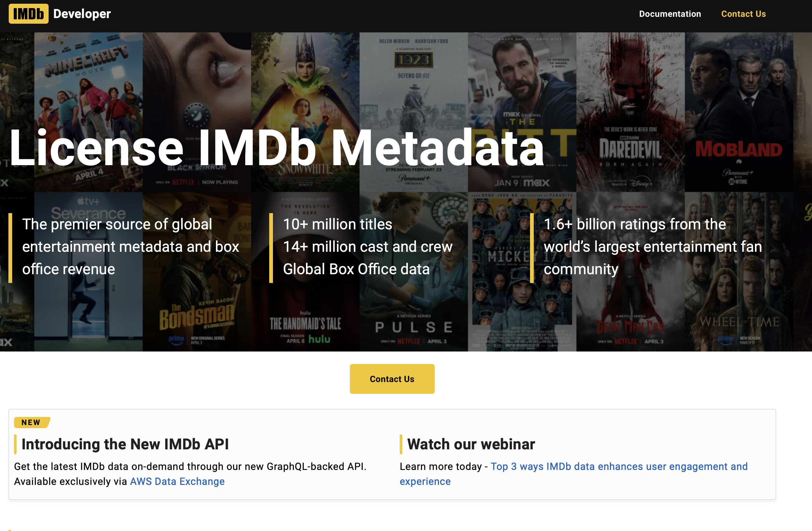Open Contact Us in top navigation
The image size is (812, 531).
(x=743, y=14)
